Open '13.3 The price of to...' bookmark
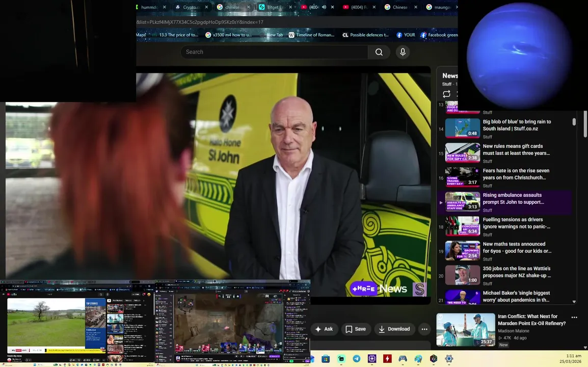 click(x=175, y=35)
